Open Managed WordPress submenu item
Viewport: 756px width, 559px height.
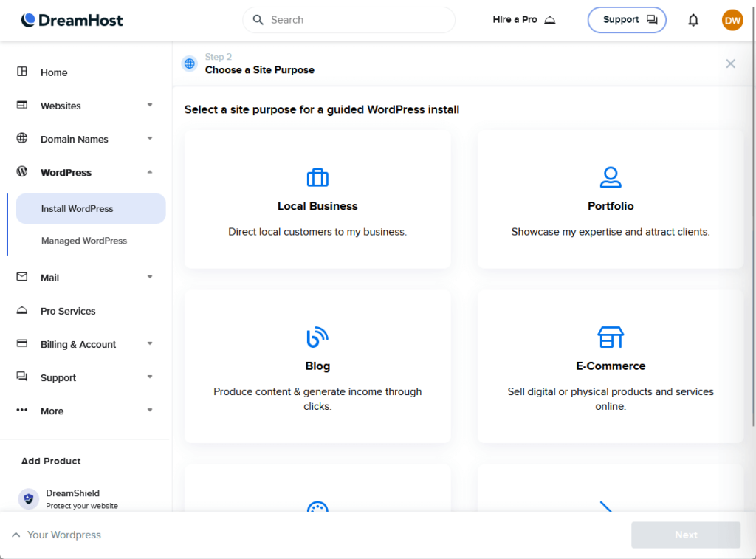point(84,241)
